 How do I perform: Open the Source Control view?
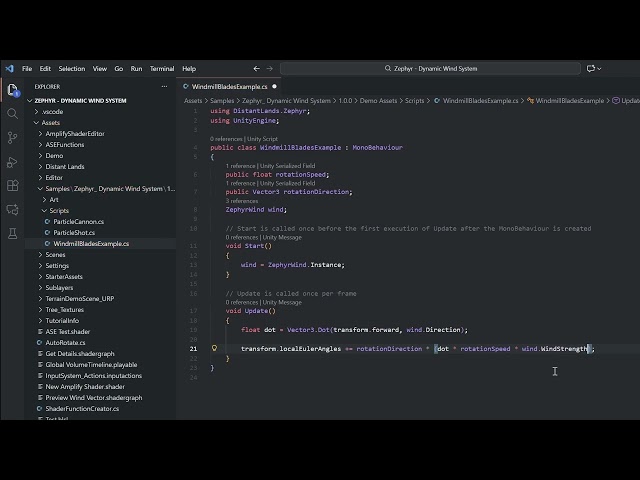pos(13,138)
